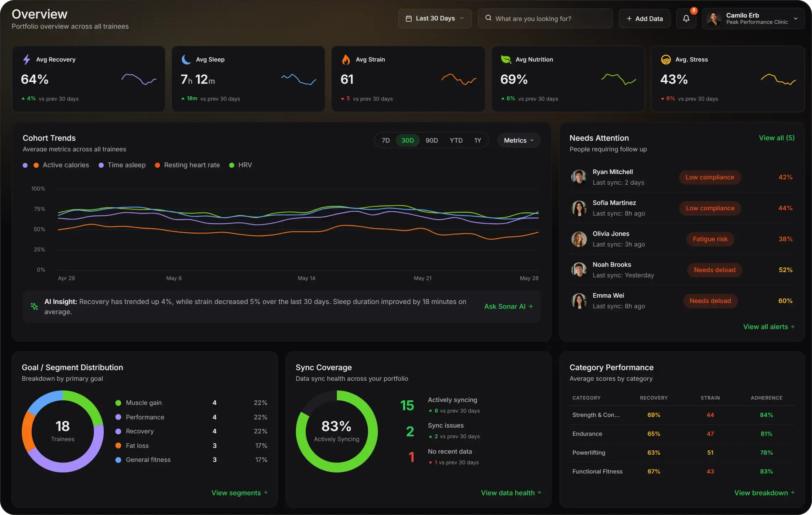Toggle the Time asleep legend series
The width and height of the screenshot is (812, 515).
pos(122,165)
